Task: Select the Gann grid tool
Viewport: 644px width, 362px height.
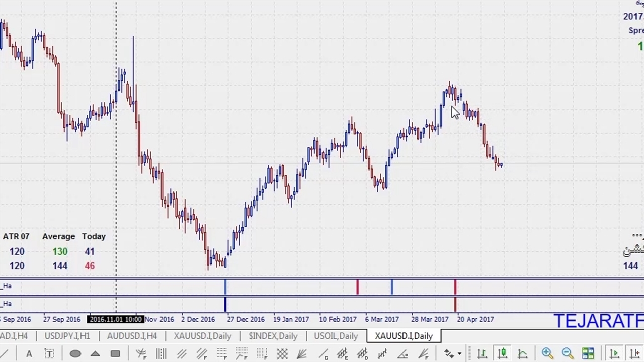Action: pyautogui.click(x=282, y=354)
